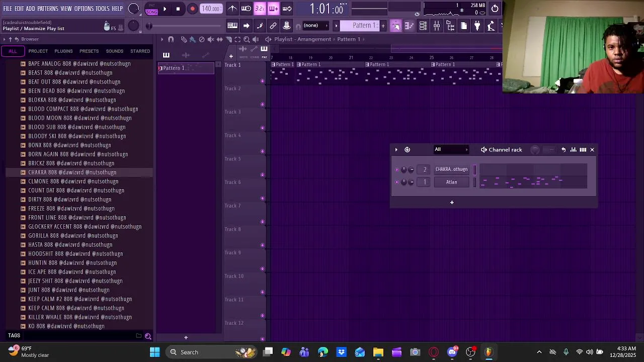Switch browser to the STARRED tab
The height and width of the screenshot is (362, 644).
pos(140,51)
